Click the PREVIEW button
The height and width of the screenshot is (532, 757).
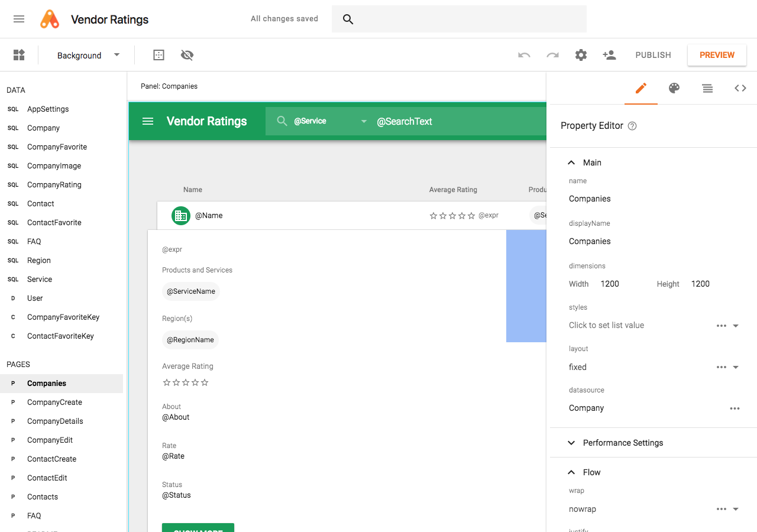click(x=717, y=55)
